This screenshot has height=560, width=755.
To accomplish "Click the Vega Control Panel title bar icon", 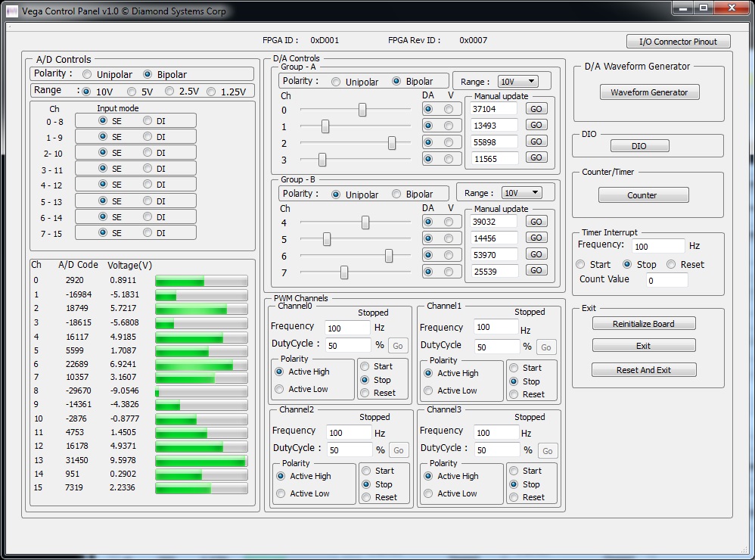I will tap(12, 11).
